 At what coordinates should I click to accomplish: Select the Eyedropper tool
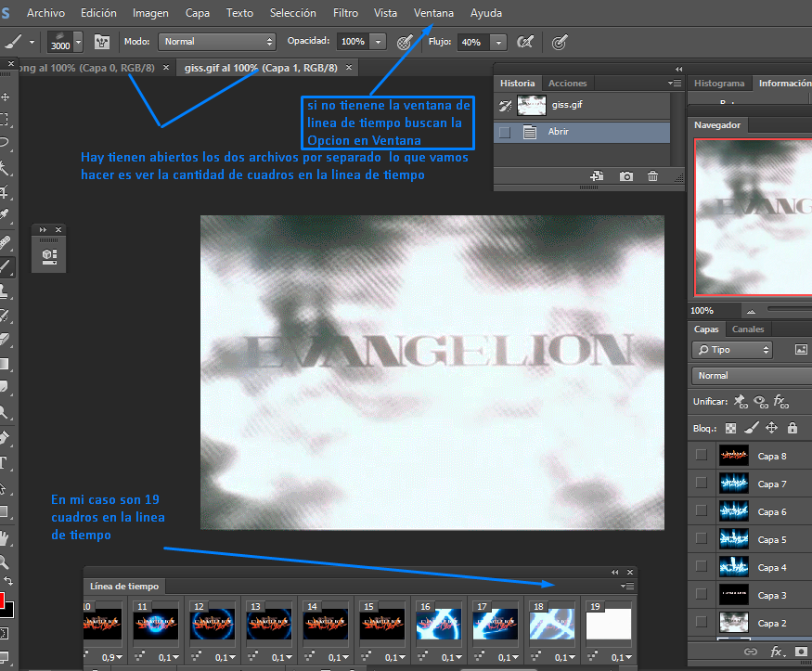[x=4, y=213]
